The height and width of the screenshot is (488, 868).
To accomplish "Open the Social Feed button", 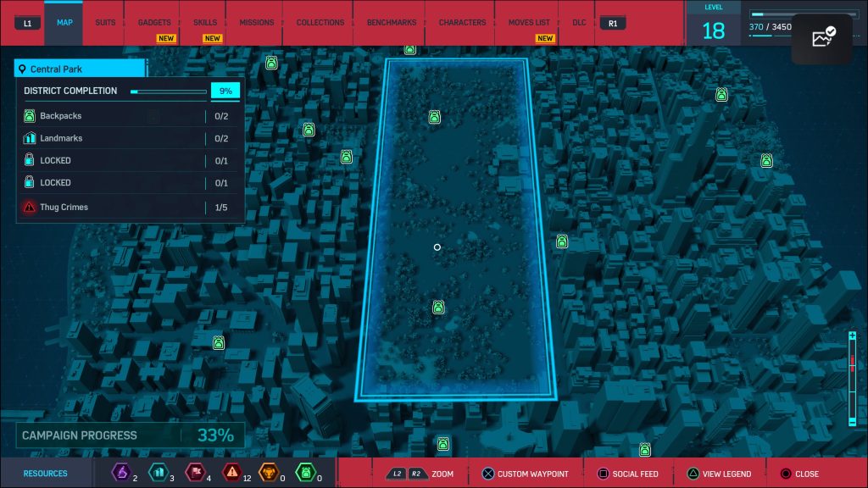I will pyautogui.click(x=628, y=474).
